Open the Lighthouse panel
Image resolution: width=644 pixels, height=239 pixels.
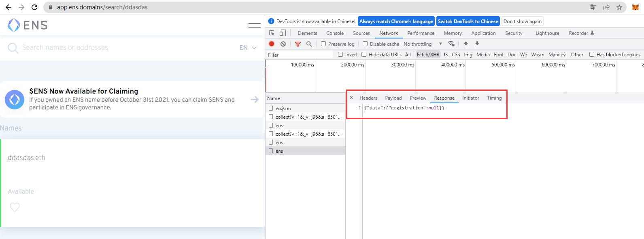(x=547, y=33)
